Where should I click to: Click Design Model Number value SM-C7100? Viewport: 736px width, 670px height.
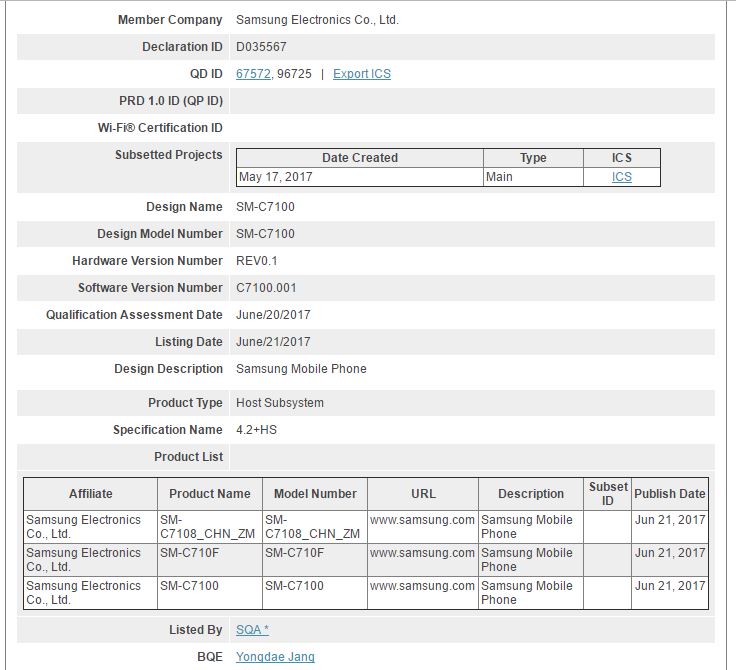265,234
